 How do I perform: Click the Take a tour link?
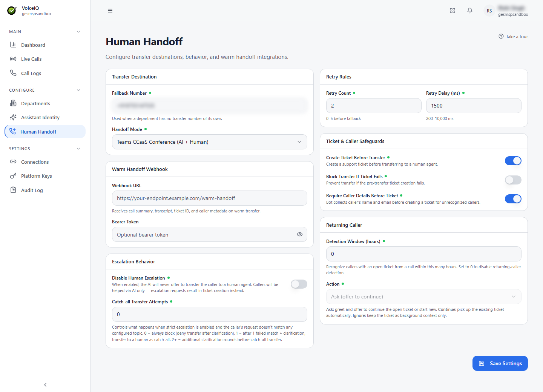513,37
